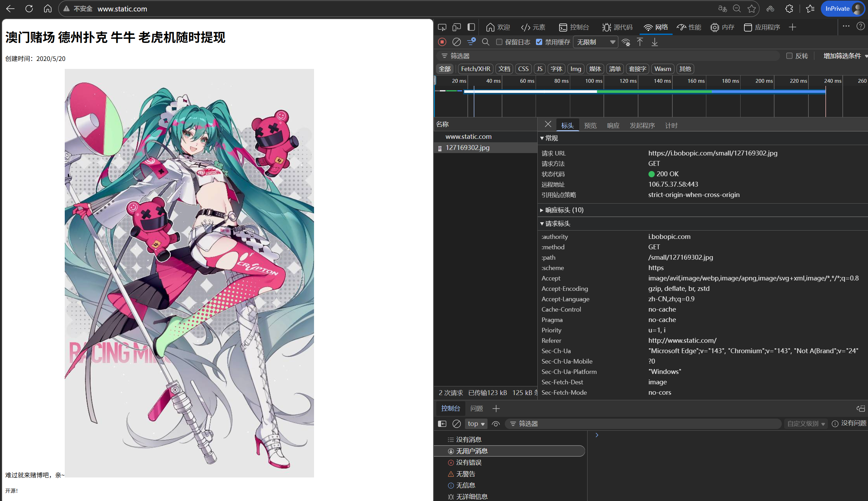The width and height of the screenshot is (868, 501).
Task: Click the import HAR upload arrow
Action: tap(640, 42)
